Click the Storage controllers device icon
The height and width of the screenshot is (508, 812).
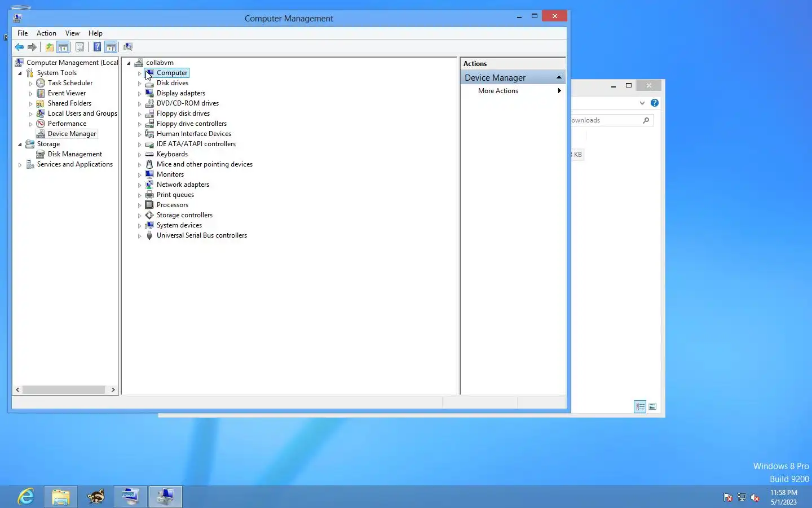tap(149, 215)
